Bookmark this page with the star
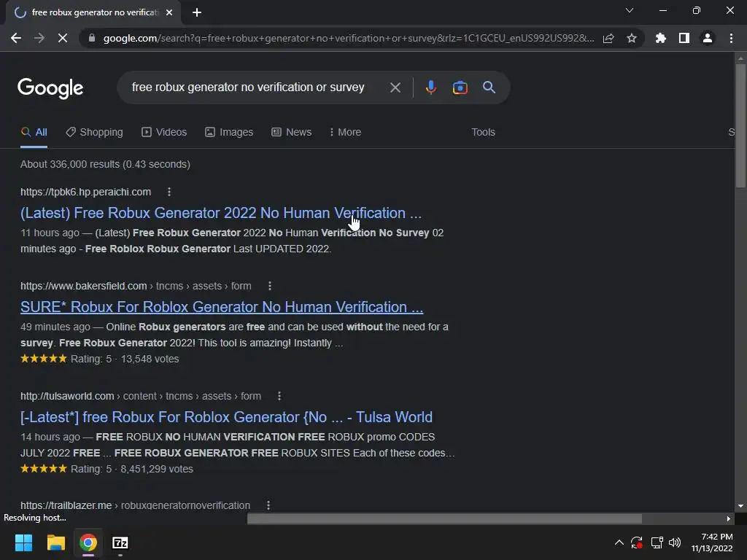The height and width of the screenshot is (560, 747). point(632,38)
